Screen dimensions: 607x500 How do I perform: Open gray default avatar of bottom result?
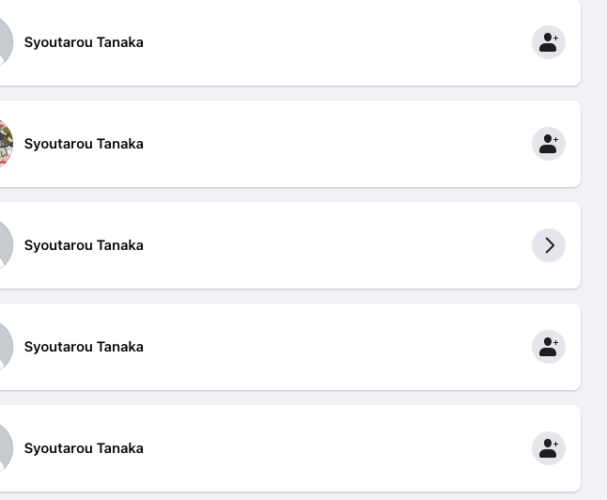pos(6,448)
